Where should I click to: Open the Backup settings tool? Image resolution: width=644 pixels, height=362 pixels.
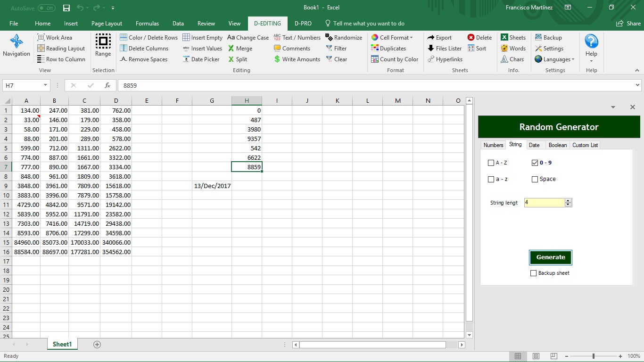click(548, 38)
